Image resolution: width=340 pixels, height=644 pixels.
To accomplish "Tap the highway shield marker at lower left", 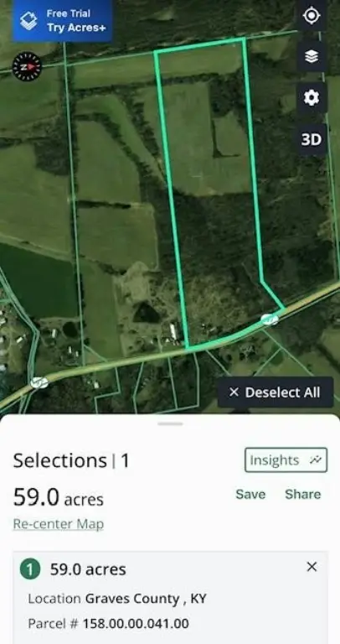I will 39,382.
